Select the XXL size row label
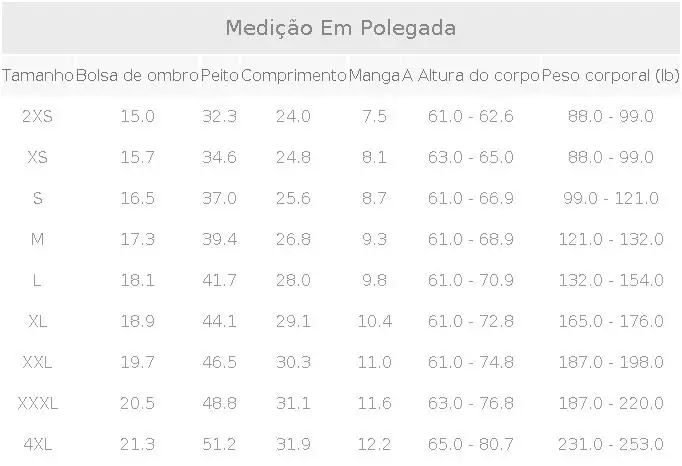This screenshot has width=682, height=466. coord(38,362)
